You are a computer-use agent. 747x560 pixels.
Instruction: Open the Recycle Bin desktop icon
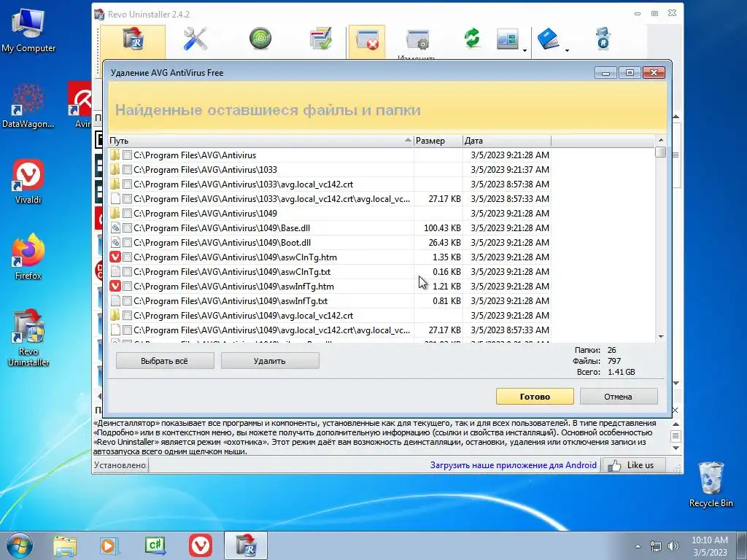pos(711,485)
